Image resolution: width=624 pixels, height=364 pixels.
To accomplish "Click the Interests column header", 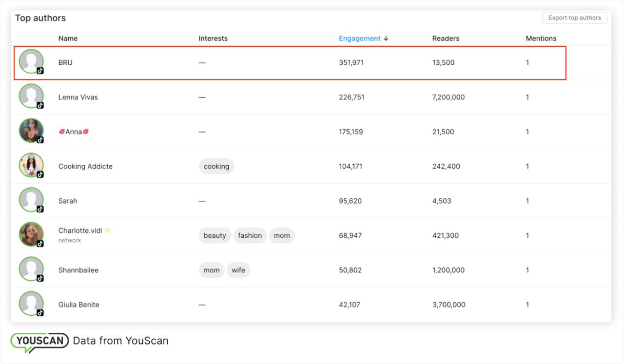I will [x=213, y=38].
